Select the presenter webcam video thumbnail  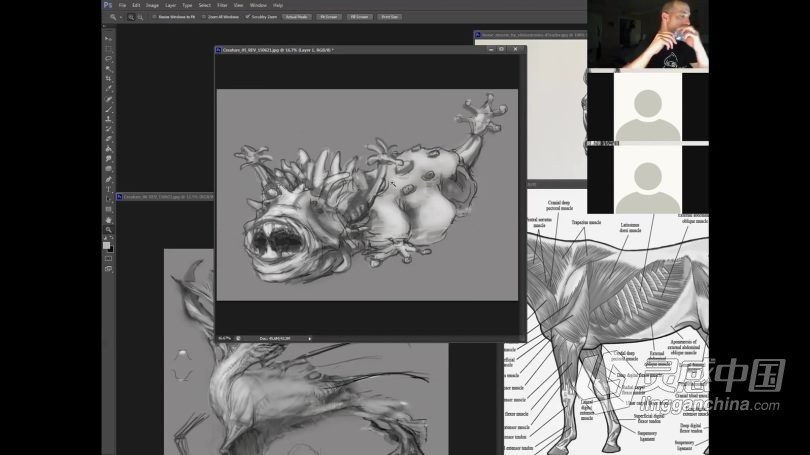click(648, 34)
